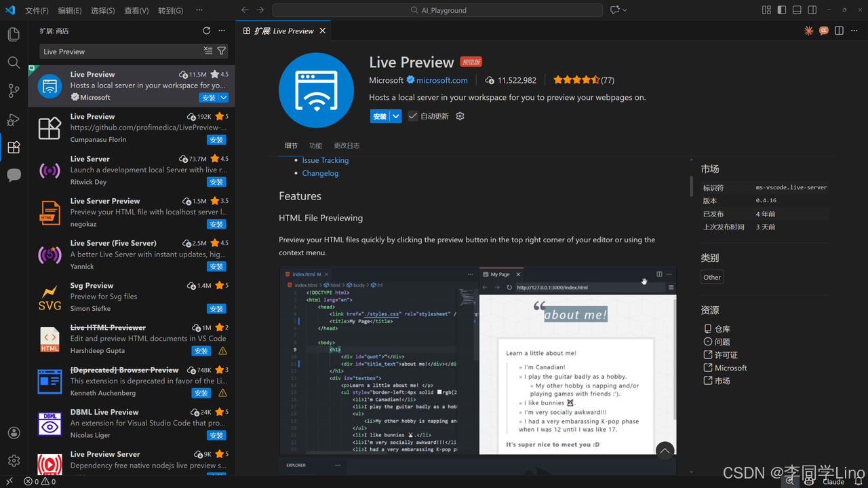The image size is (868, 488).
Task: Open the 文件(F) menu
Action: (x=37, y=10)
